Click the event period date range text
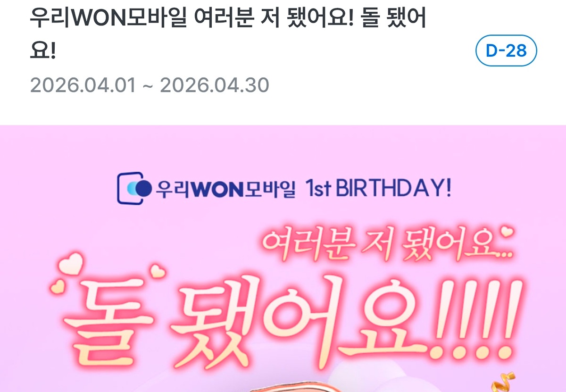Image resolution: width=566 pixels, height=392 pixels. click(x=150, y=85)
